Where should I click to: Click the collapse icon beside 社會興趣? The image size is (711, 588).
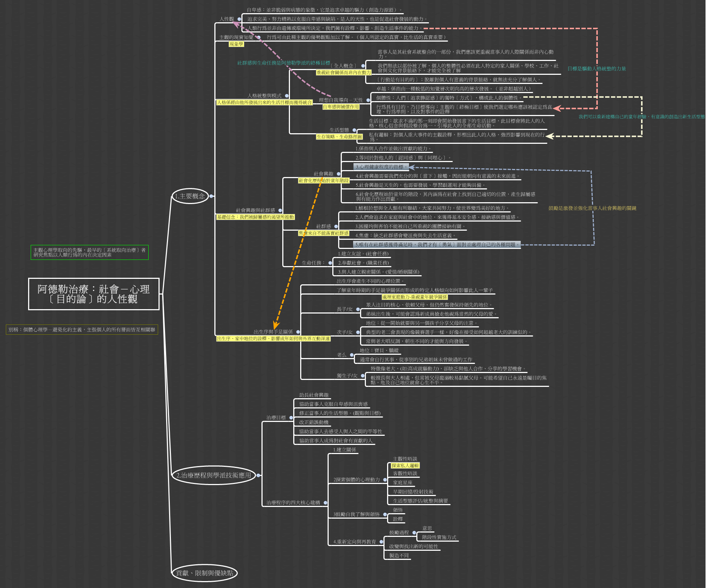point(339,174)
